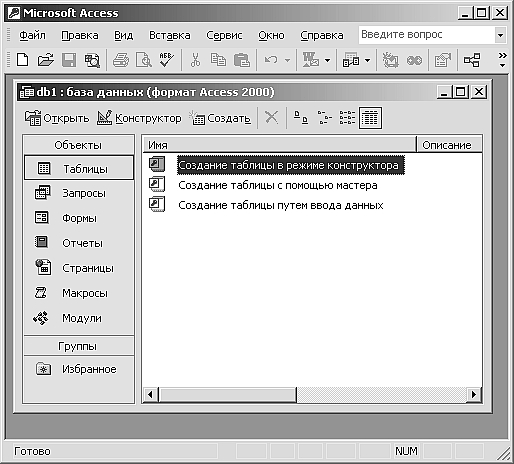Click the Имя column header
This screenshot has width=514, height=464.
coord(279,145)
